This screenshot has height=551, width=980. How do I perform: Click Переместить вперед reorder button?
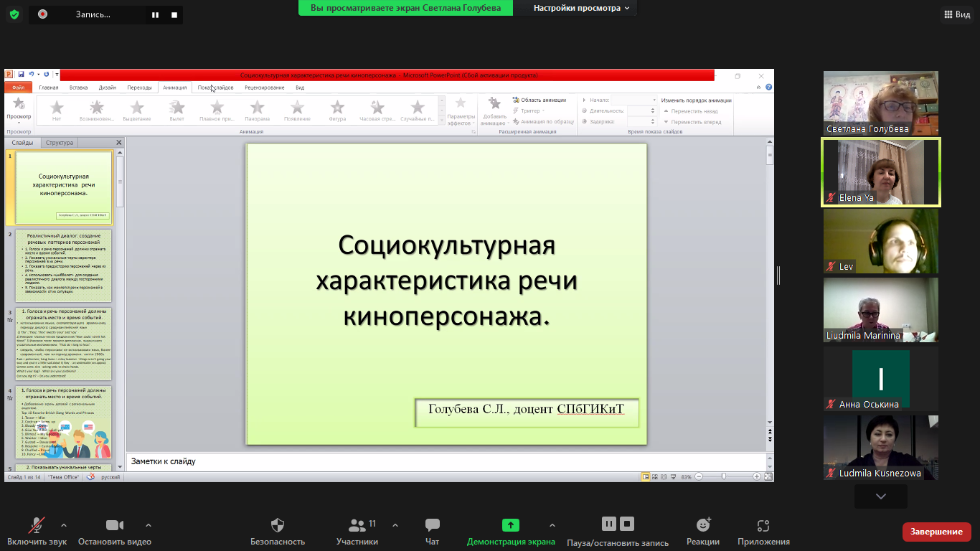coord(692,122)
